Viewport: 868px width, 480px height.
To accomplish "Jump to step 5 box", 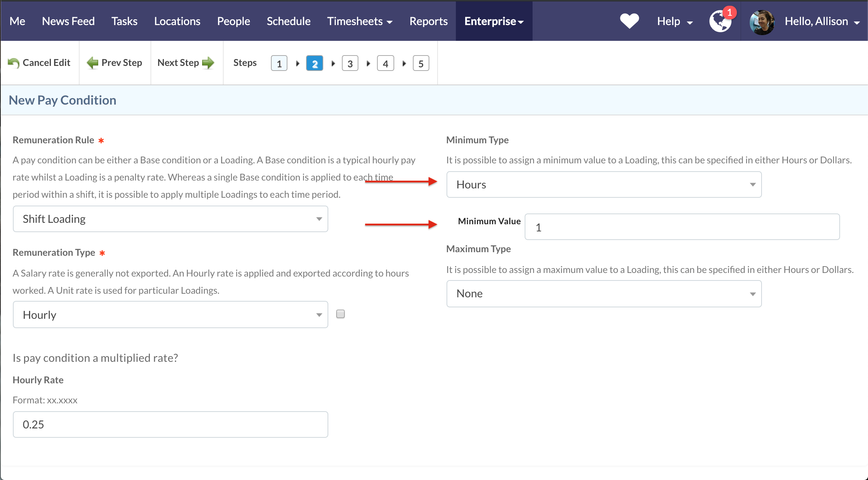I will click(421, 63).
